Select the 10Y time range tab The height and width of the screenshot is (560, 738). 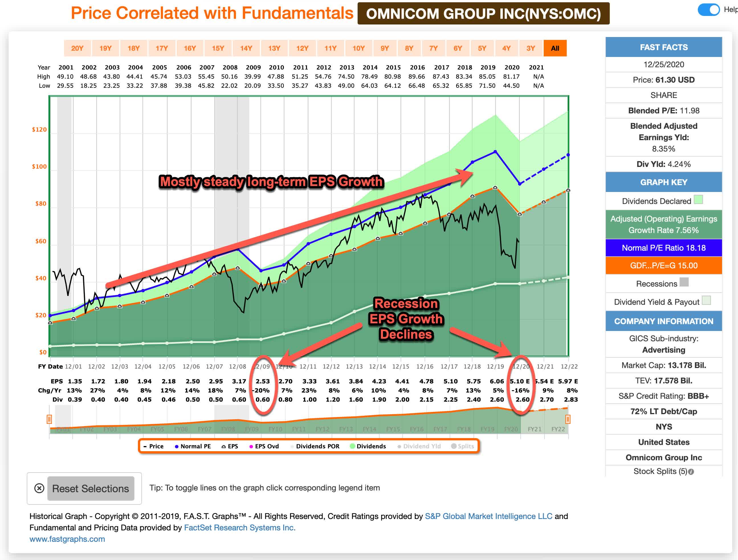point(359,48)
